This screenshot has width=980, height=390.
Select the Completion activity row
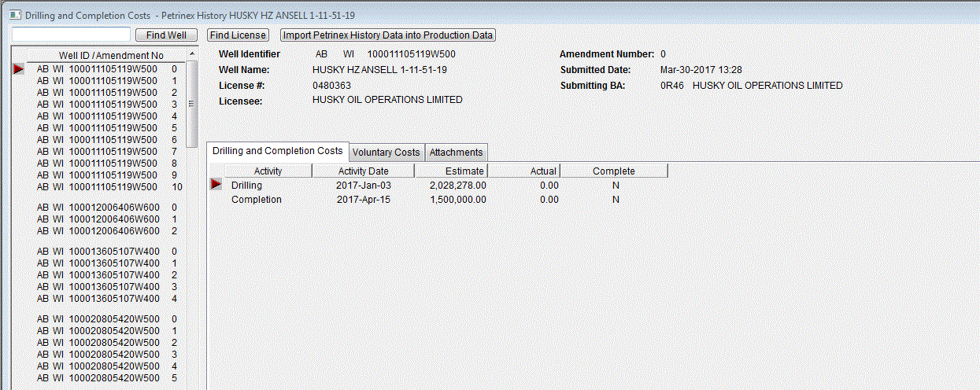[257, 200]
